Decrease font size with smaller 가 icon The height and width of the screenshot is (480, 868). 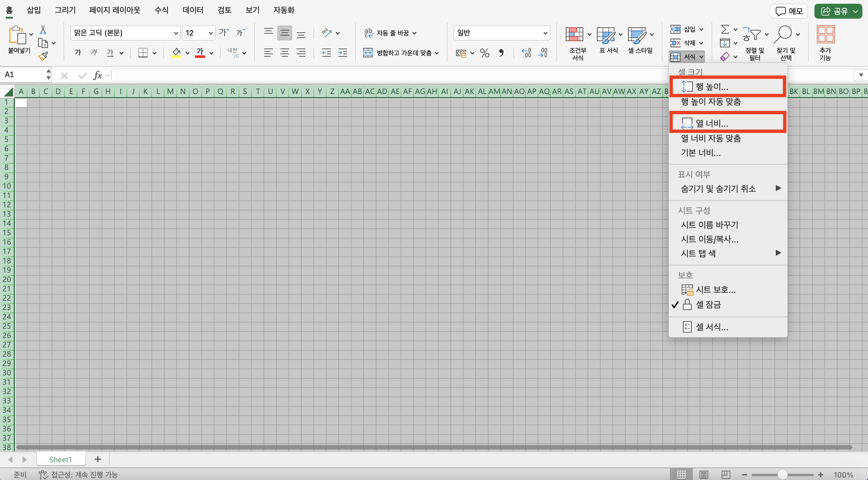click(x=241, y=32)
